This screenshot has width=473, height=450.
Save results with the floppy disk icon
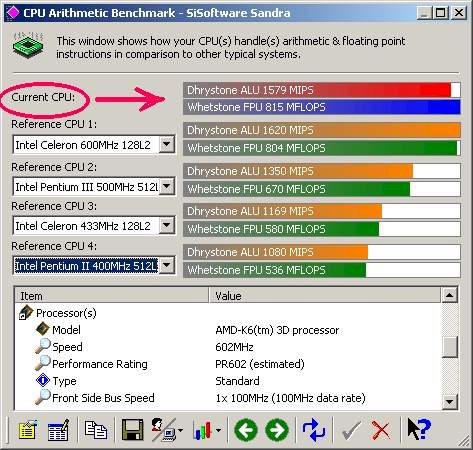[x=132, y=429]
